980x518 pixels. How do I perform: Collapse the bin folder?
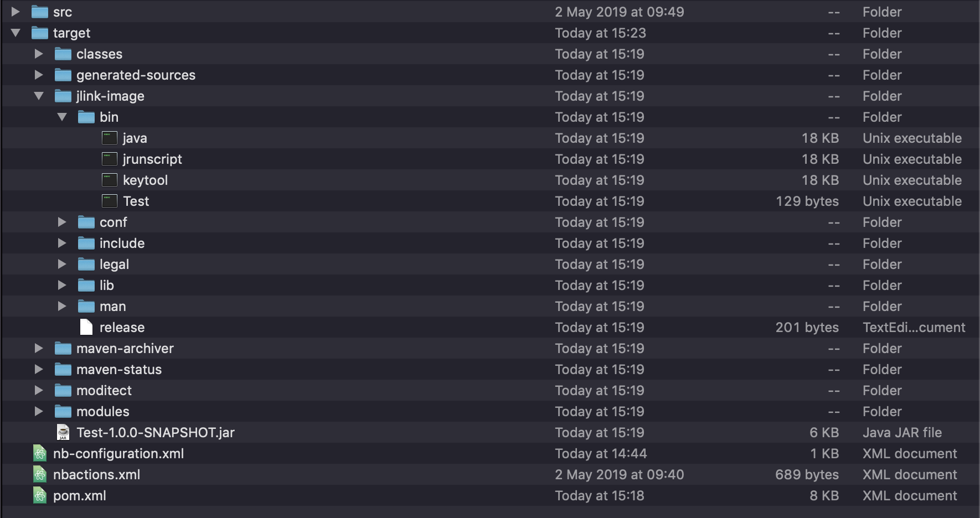coord(62,117)
